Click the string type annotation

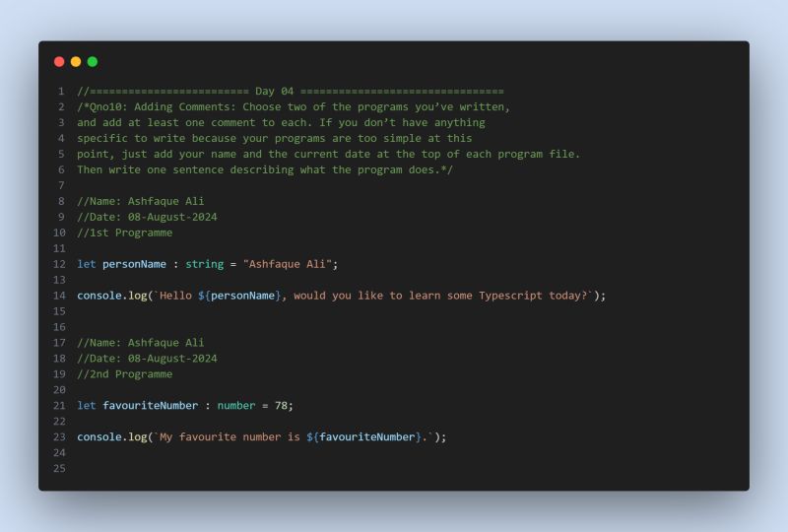click(205, 264)
